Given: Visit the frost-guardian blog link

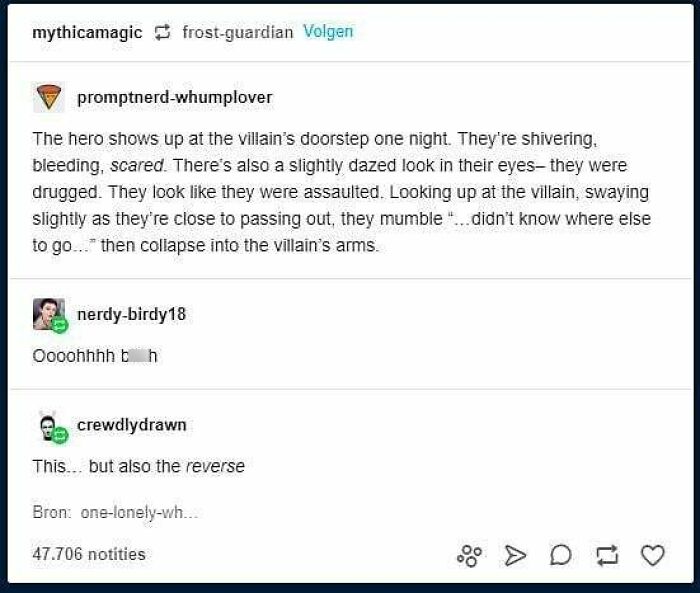Looking at the screenshot, I should (x=238, y=32).
